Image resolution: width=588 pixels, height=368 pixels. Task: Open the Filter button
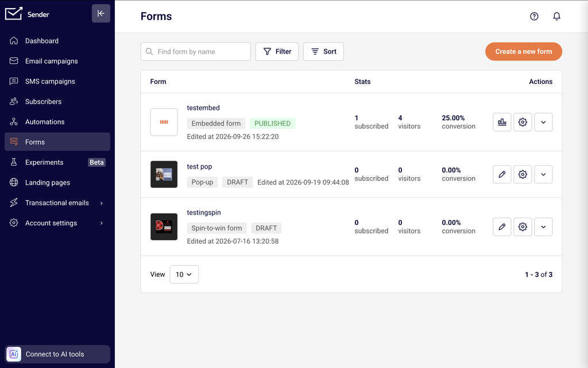click(277, 51)
